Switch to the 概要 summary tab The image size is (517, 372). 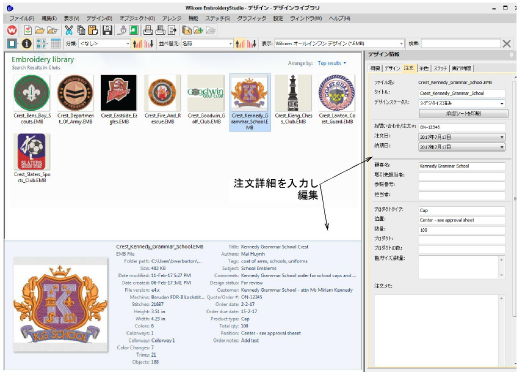(375, 68)
